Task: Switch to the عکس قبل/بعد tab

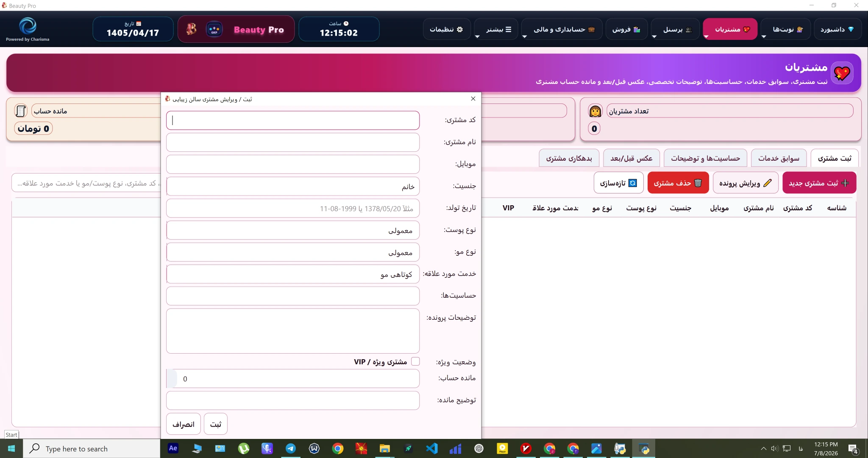Action: (632, 158)
